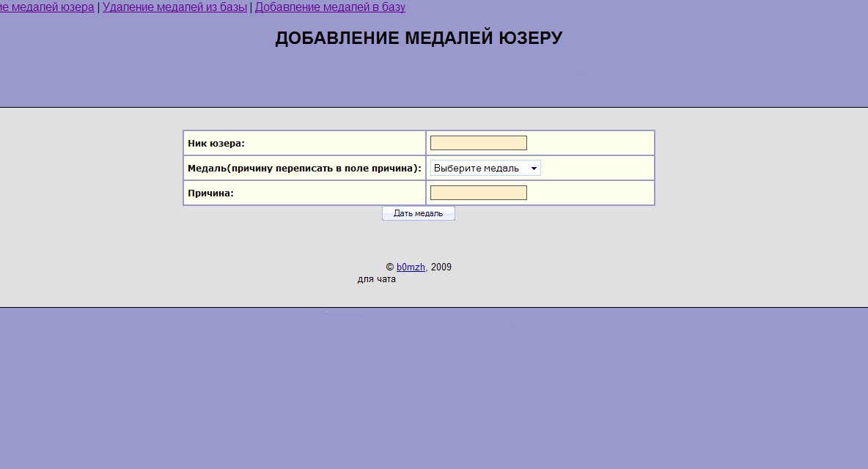Click the "Медаль(причину переписать в поле причина)" label
The height and width of the screenshot is (469, 868).
(304, 169)
